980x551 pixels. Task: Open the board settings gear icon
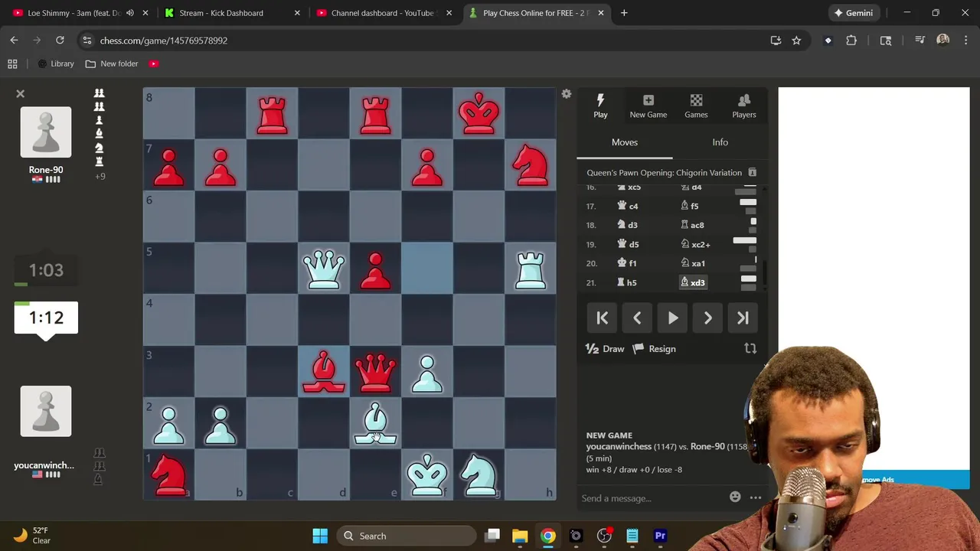coord(566,93)
